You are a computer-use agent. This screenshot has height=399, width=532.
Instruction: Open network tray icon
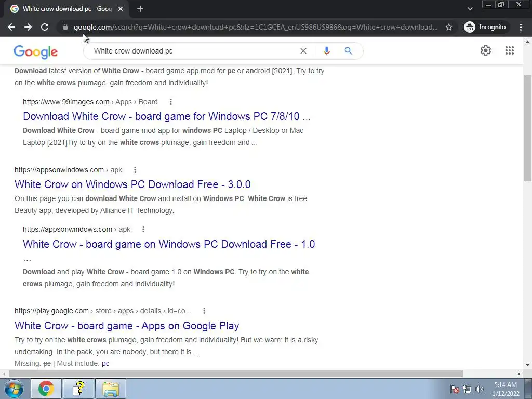467,389
